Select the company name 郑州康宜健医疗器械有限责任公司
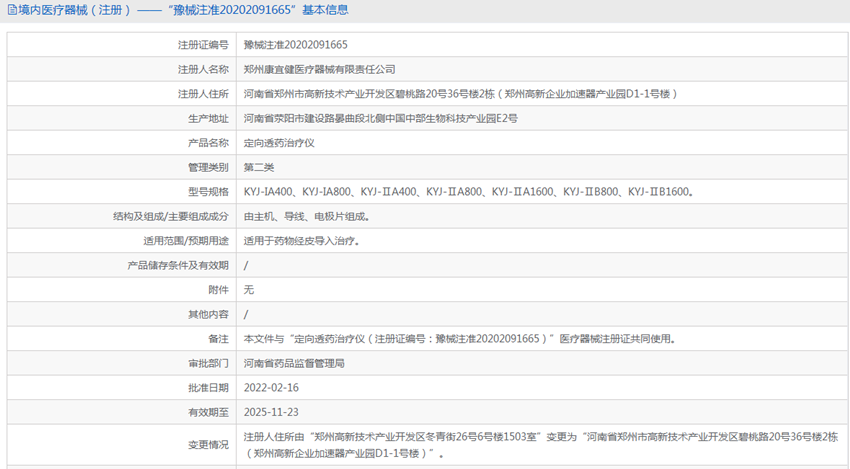 pyautogui.click(x=319, y=69)
